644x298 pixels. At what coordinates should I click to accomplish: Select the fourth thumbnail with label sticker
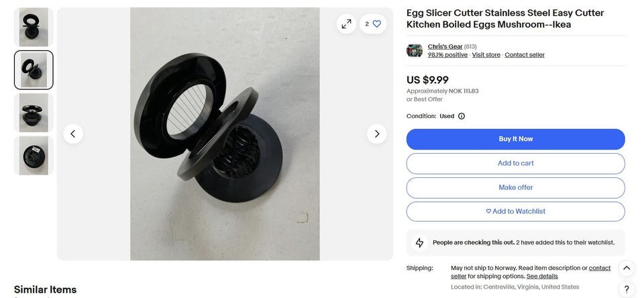click(x=34, y=155)
